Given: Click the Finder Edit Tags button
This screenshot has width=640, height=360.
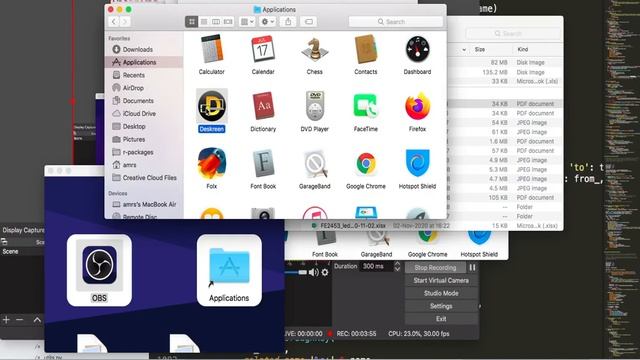Looking at the screenshot, I should [309, 22].
